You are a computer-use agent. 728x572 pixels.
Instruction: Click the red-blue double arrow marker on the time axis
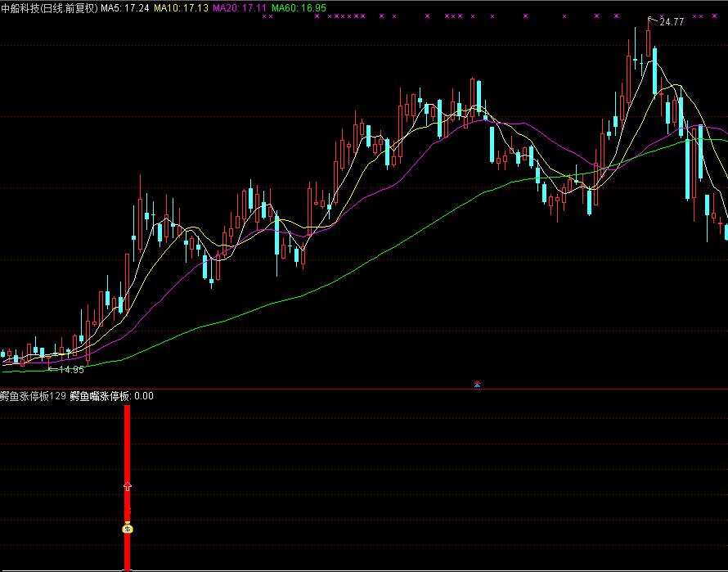tap(477, 384)
